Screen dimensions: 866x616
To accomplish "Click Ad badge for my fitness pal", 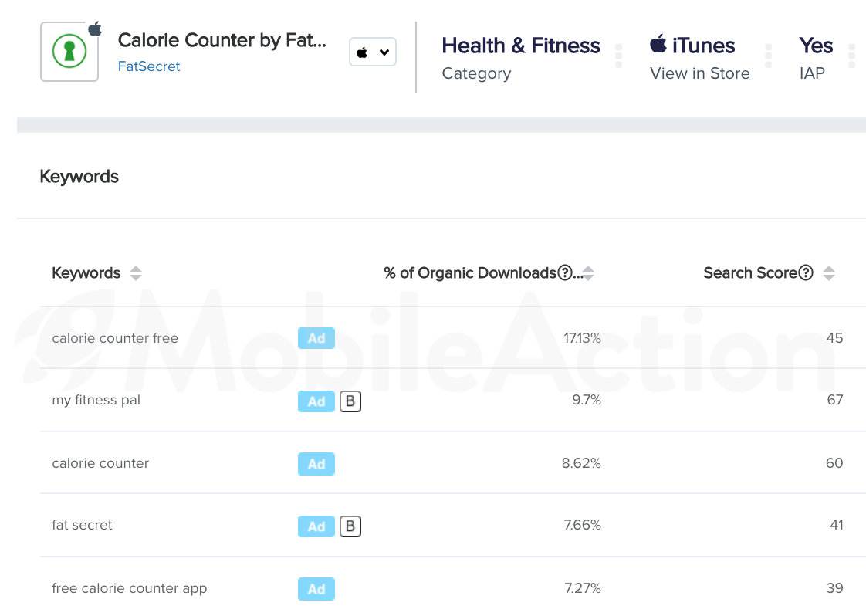I will pos(316,401).
